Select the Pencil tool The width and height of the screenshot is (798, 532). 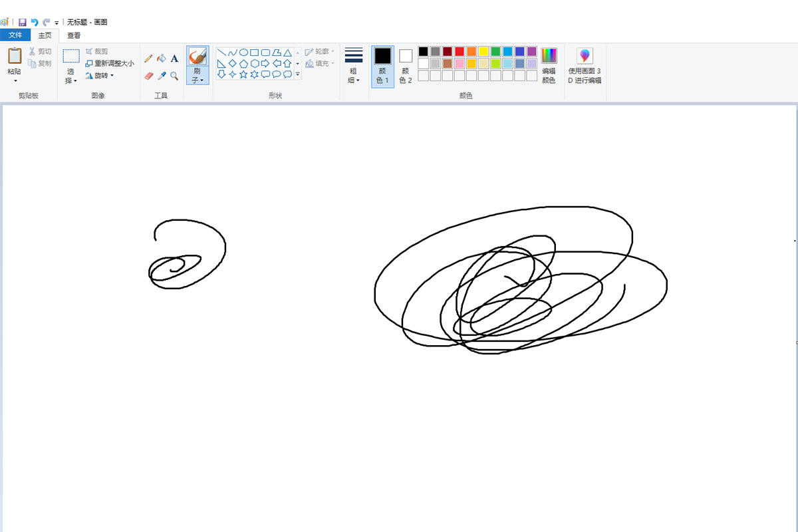tap(148, 59)
